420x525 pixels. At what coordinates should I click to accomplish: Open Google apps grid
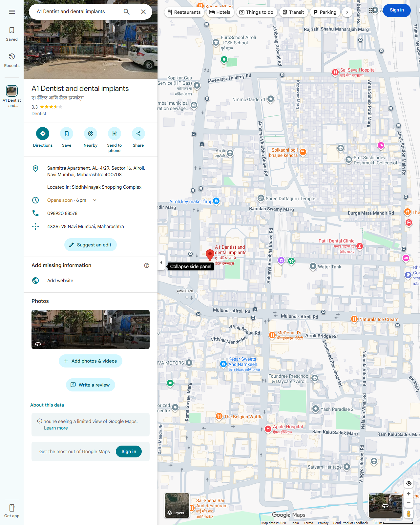pos(371,10)
